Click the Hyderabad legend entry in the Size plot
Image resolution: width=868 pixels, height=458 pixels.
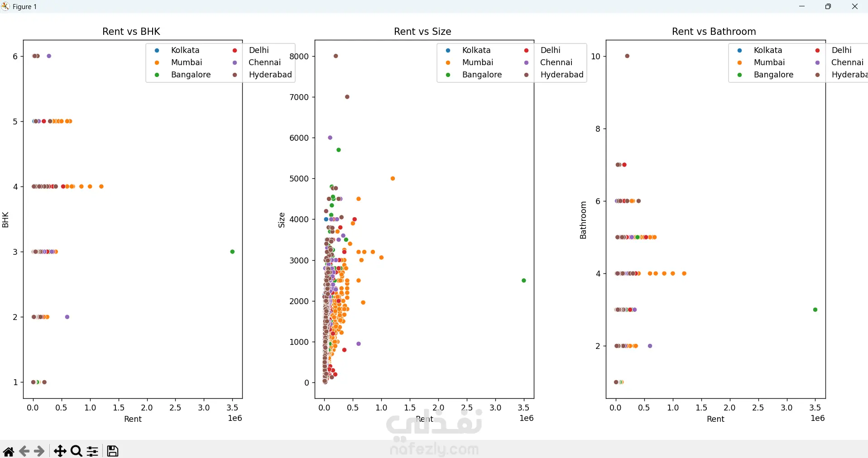point(553,75)
